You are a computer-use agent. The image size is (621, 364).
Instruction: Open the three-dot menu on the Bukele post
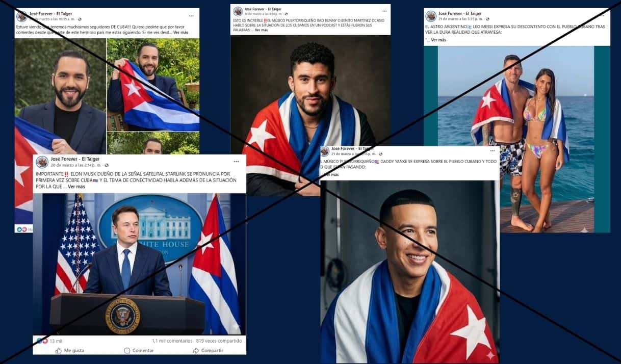[191, 16]
